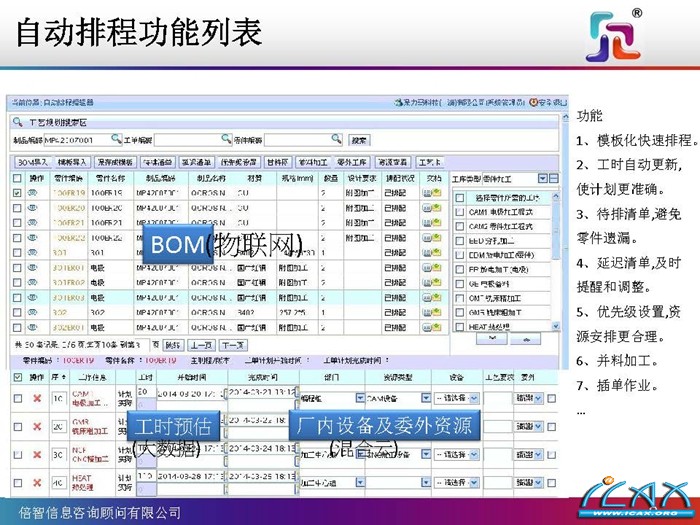Click the 模板导入 toolbar button
Image resolution: width=700 pixels, height=525 pixels.
click(73, 162)
